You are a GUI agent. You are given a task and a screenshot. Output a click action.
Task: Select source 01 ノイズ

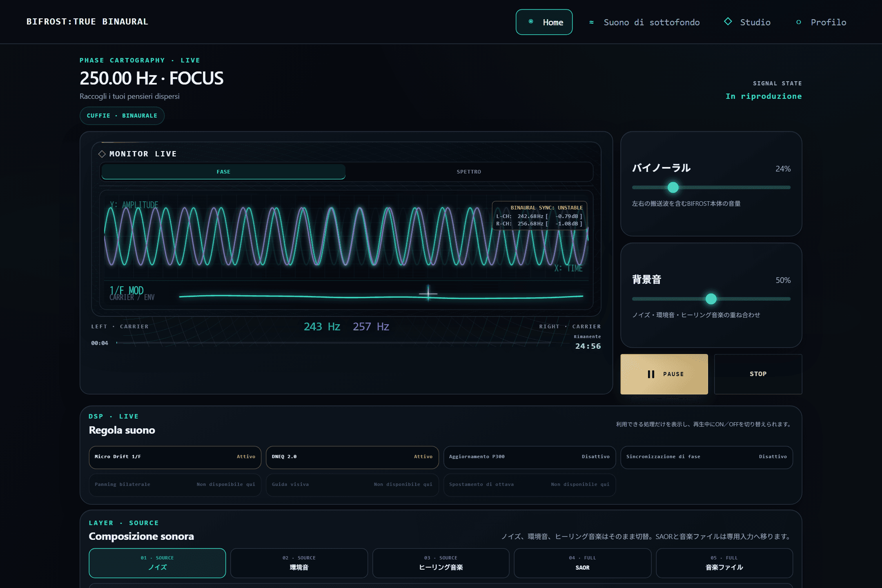click(x=157, y=563)
